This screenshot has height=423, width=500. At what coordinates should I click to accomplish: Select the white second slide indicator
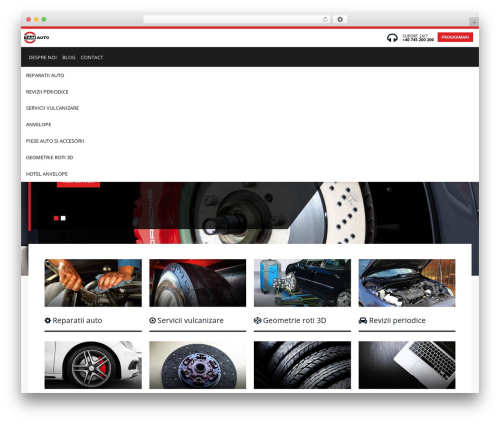pyautogui.click(x=63, y=218)
